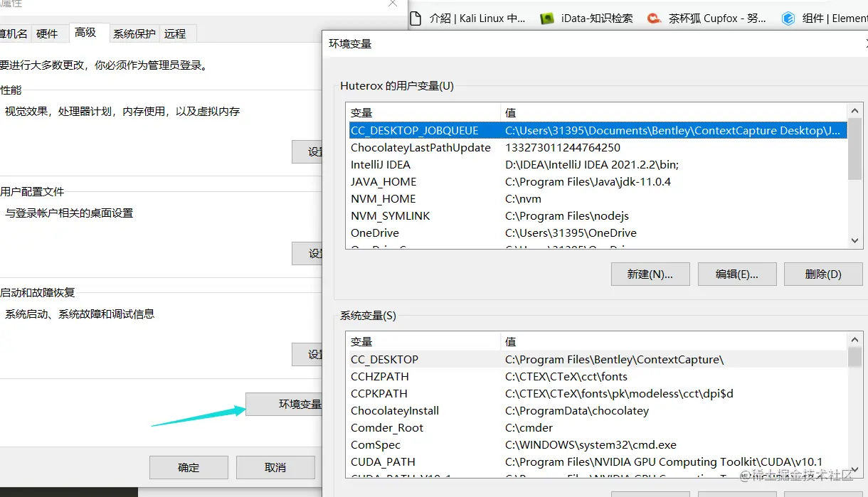868x497 pixels.
Task: Click 编辑(E)... for user variables
Action: click(736, 274)
